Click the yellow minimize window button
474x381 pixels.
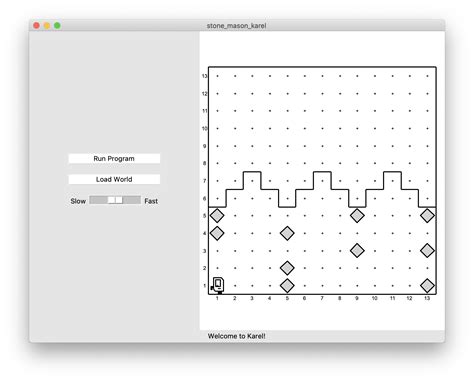(47, 26)
